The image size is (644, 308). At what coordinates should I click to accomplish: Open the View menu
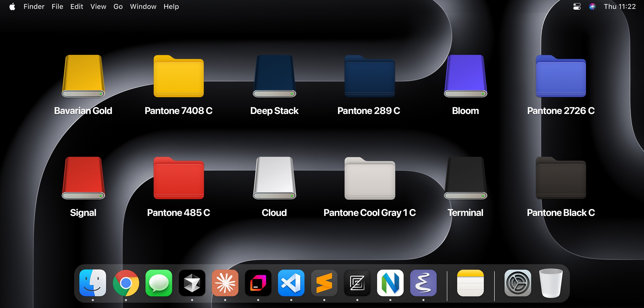click(x=98, y=6)
